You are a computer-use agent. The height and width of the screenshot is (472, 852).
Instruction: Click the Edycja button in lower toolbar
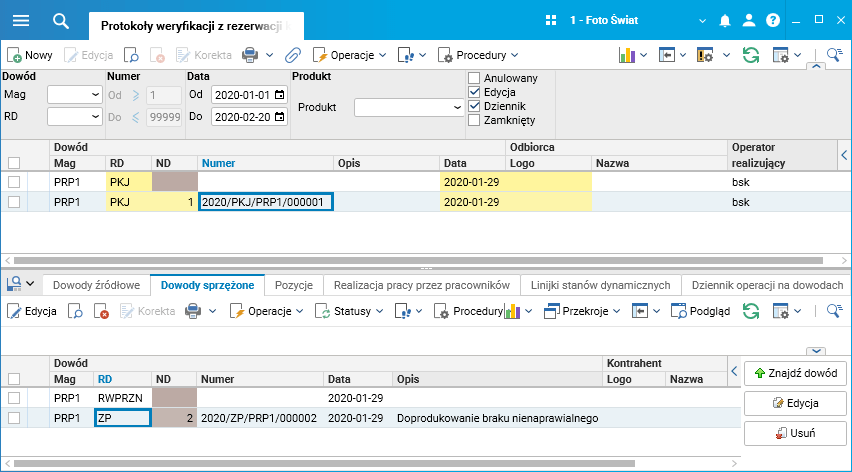click(32, 311)
